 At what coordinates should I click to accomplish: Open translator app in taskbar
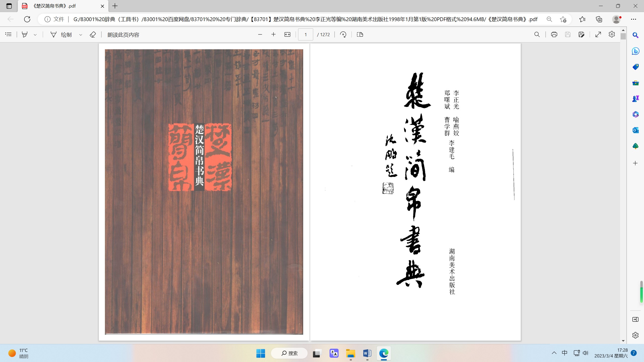pos(334,353)
